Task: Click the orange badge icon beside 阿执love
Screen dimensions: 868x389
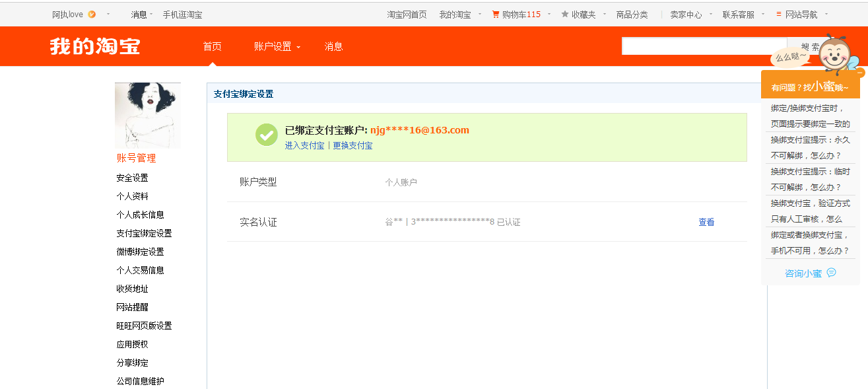Action: coord(92,14)
